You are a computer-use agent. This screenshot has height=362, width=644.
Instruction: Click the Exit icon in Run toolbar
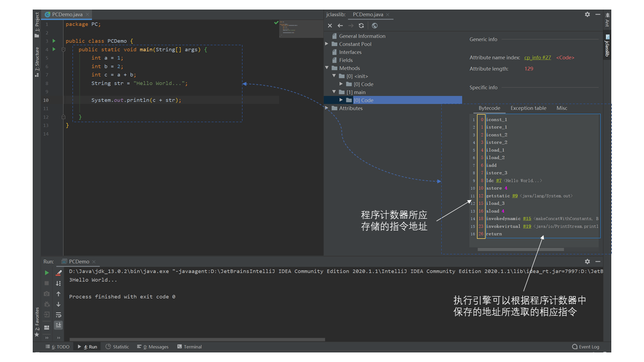(47, 315)
